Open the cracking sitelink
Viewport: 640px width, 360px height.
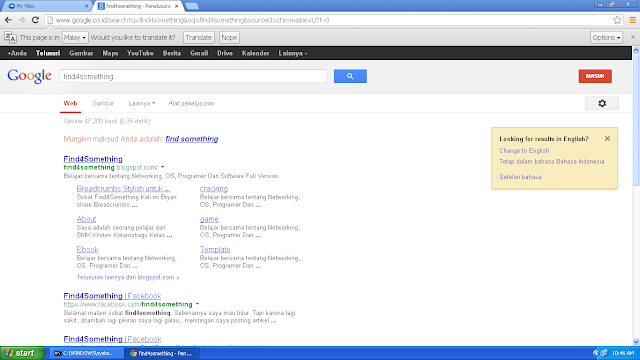click(x=213, y=189)
